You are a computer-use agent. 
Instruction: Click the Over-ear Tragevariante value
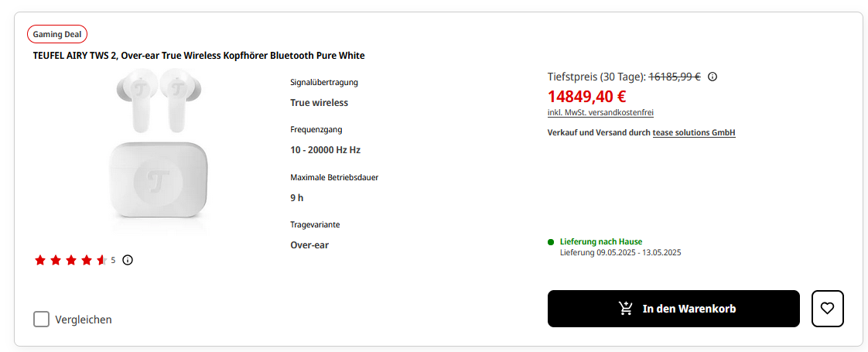(309, 244)
